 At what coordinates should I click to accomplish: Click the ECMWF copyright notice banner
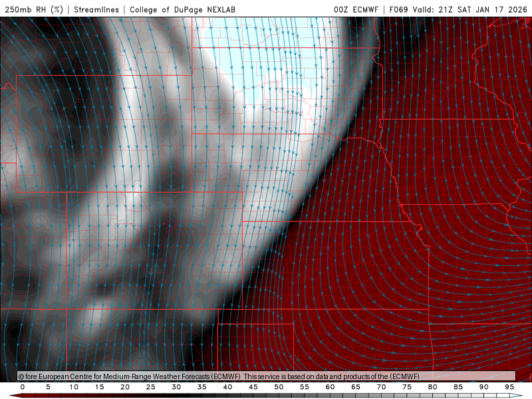[267, 376]
